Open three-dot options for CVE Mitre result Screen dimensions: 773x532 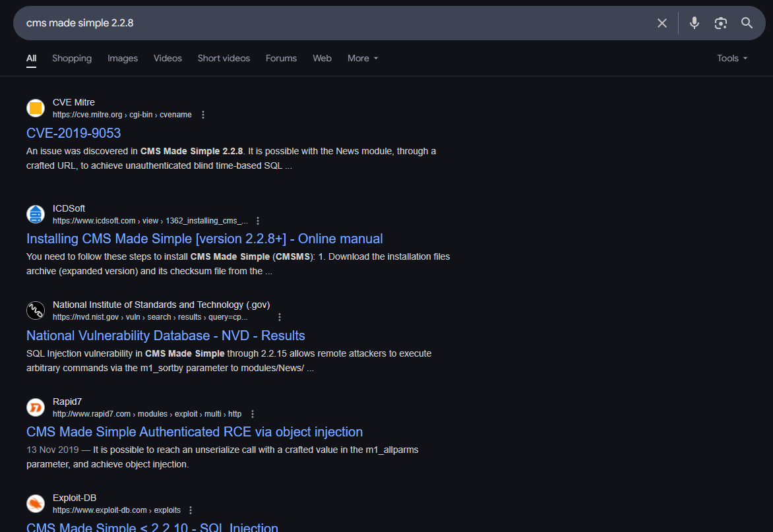(203, 115)
